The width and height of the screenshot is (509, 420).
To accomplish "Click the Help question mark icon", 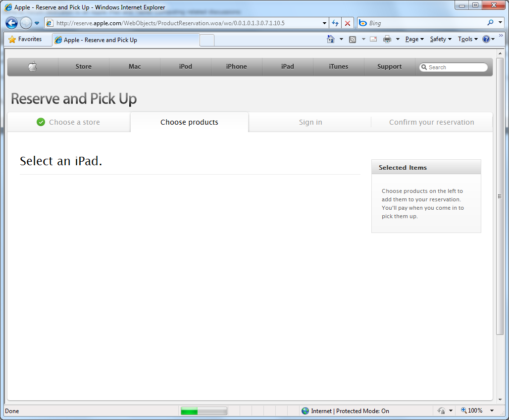I will tap(486, 39).
